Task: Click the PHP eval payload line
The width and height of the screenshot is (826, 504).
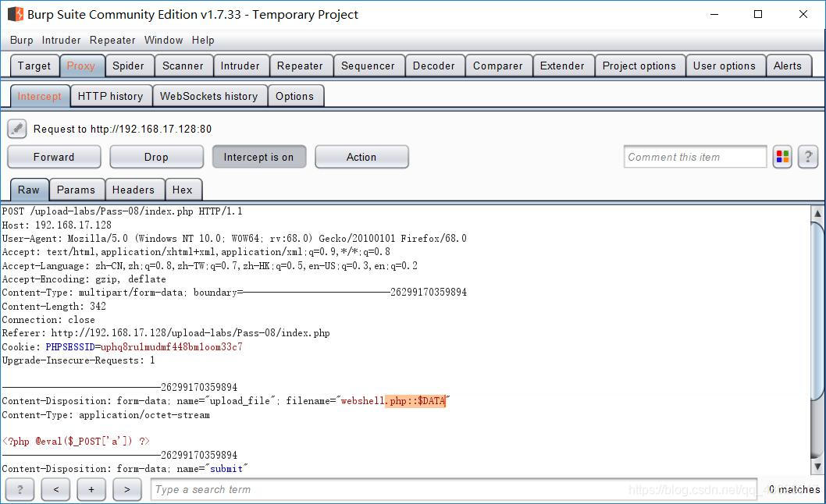Action: click(76, 442)
